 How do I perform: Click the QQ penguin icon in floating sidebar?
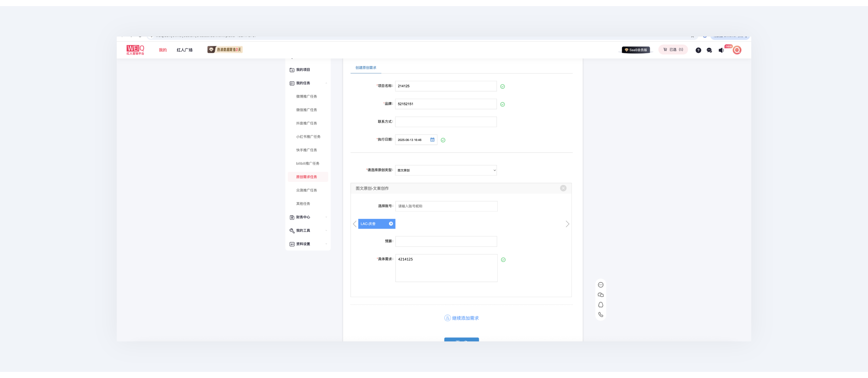point(601,305)
